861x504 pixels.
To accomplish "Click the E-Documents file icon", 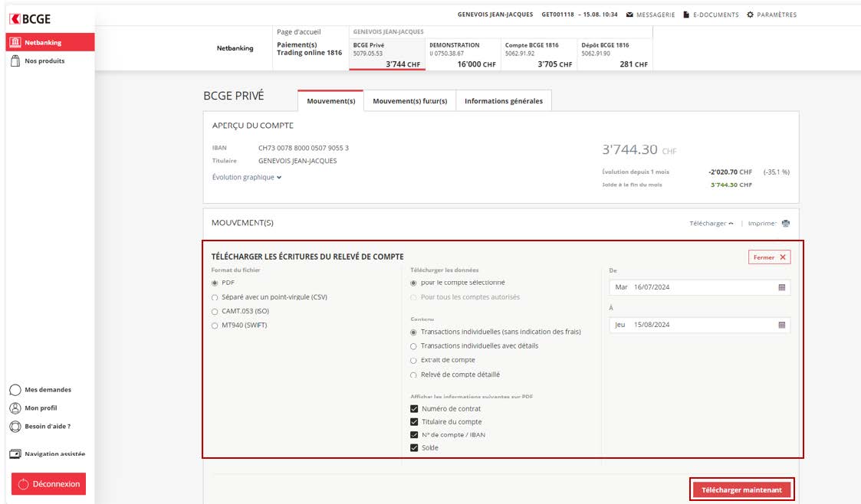I will click(x=686, y=15).
